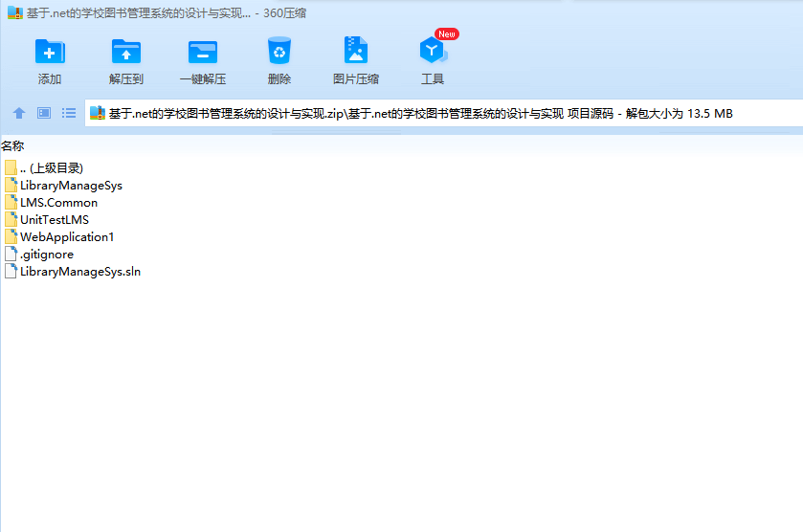Click the UnitTestLMS folder name

55,220
